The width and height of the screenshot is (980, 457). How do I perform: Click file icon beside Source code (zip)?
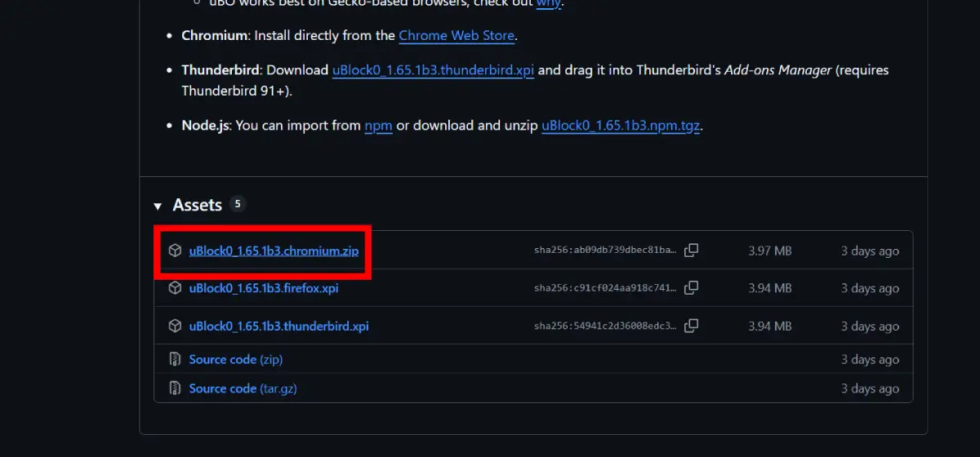pyautogui.click(x=175, y=359)
